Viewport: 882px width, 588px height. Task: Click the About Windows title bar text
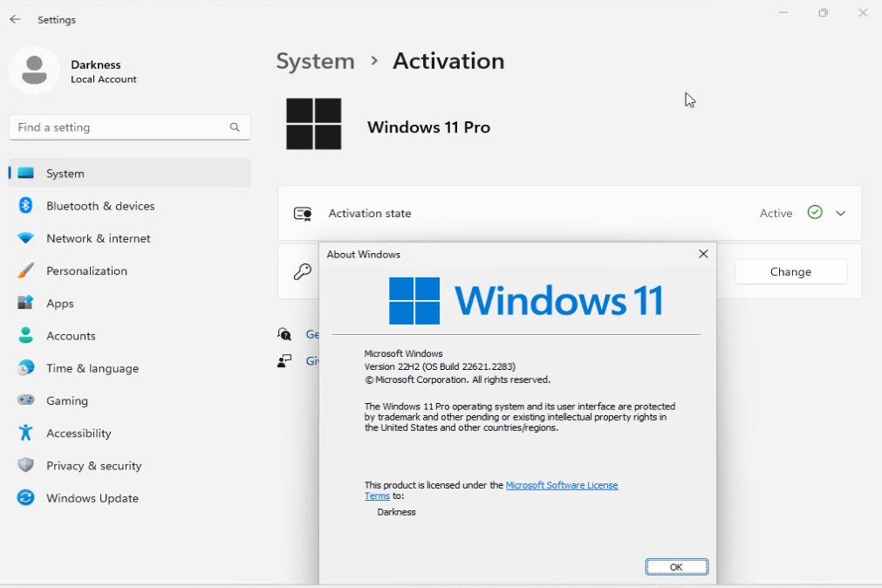tap(364, 255)
